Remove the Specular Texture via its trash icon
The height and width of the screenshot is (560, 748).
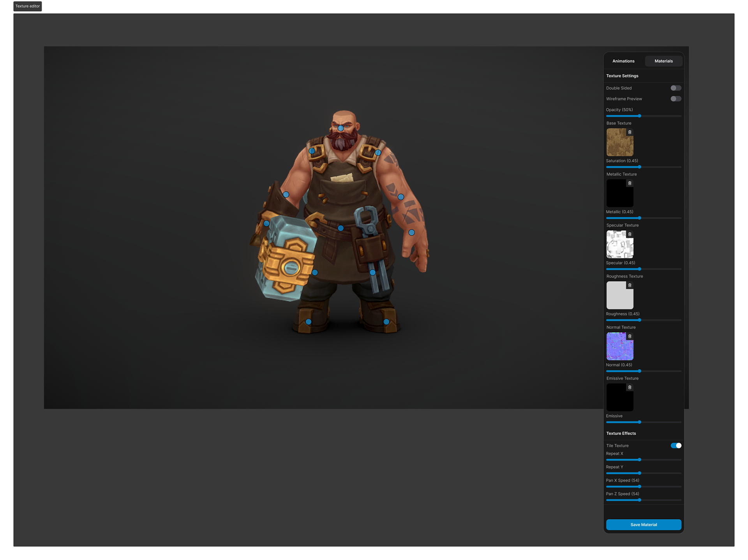pyautogui.click(x=630, y=234)
